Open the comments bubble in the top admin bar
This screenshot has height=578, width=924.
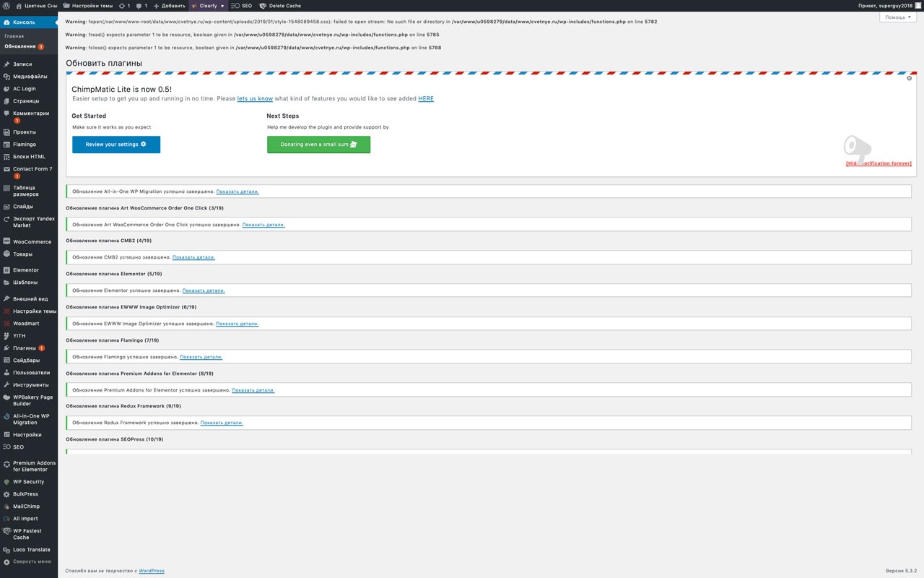[141, 5]
